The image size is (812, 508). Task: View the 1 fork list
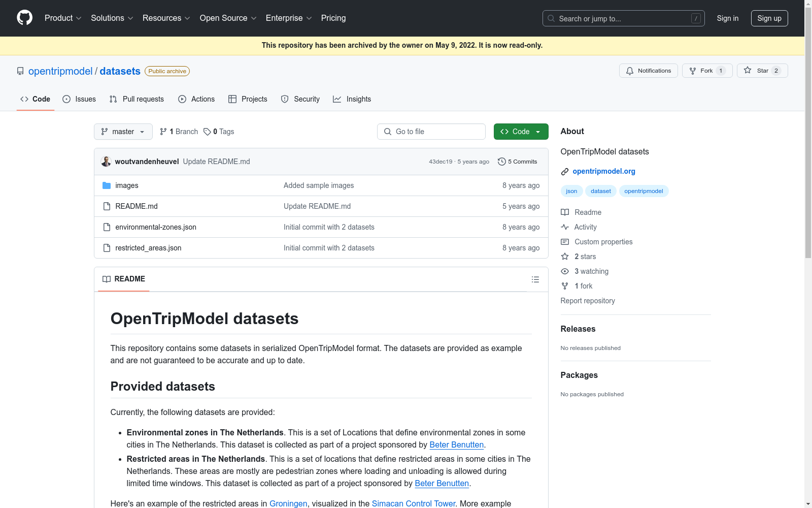(577, 286)
